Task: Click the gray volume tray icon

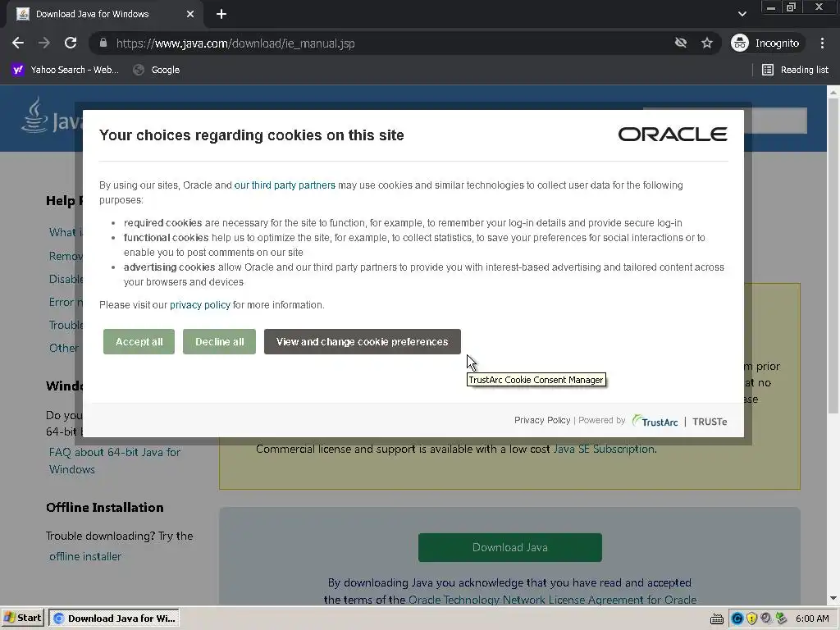Action: pos(766,619)
